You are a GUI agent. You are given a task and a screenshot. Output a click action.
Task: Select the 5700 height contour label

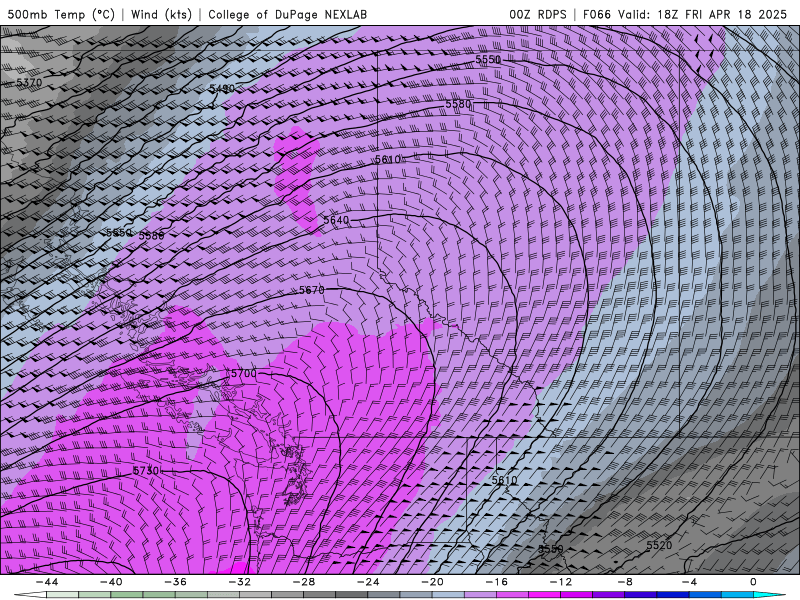[244, 373]
